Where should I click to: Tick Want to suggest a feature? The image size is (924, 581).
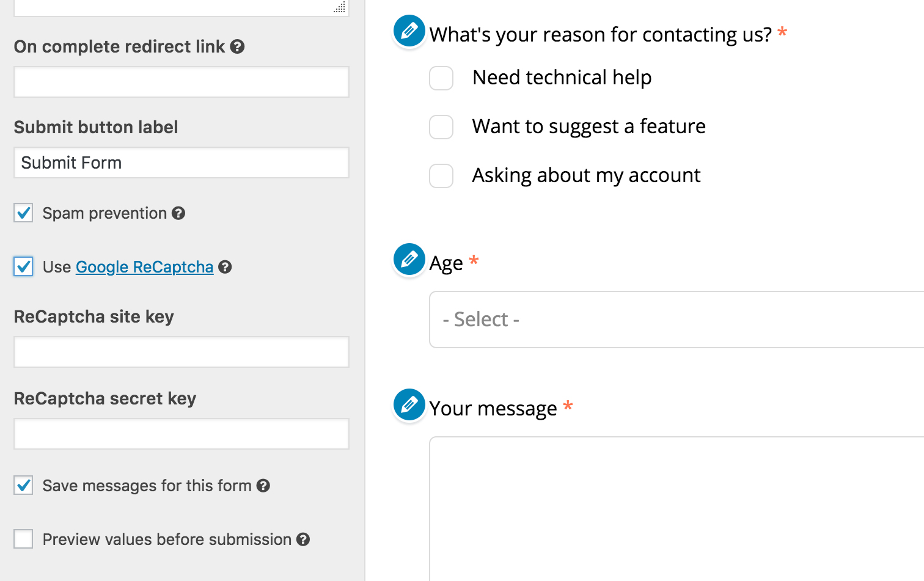click(x=441, y=127)
